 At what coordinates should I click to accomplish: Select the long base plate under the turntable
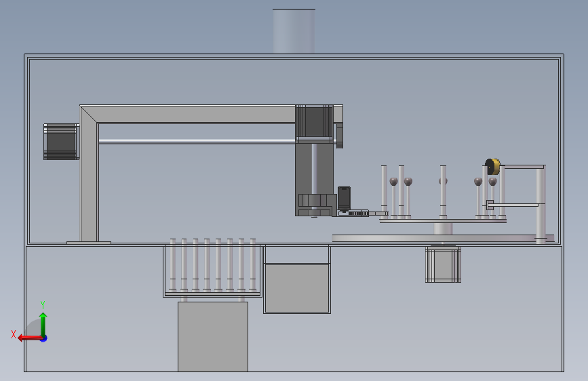pos(443,238)
